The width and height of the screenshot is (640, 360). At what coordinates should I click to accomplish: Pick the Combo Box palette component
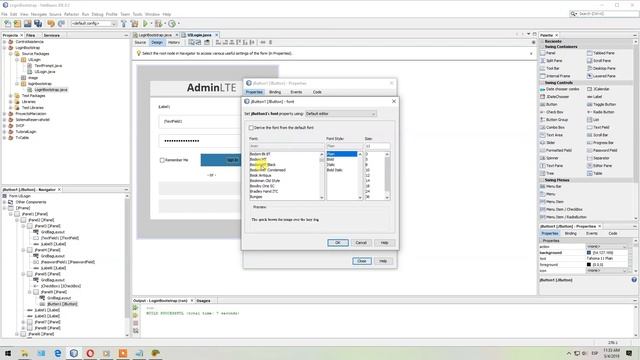(x=552, y=127)
